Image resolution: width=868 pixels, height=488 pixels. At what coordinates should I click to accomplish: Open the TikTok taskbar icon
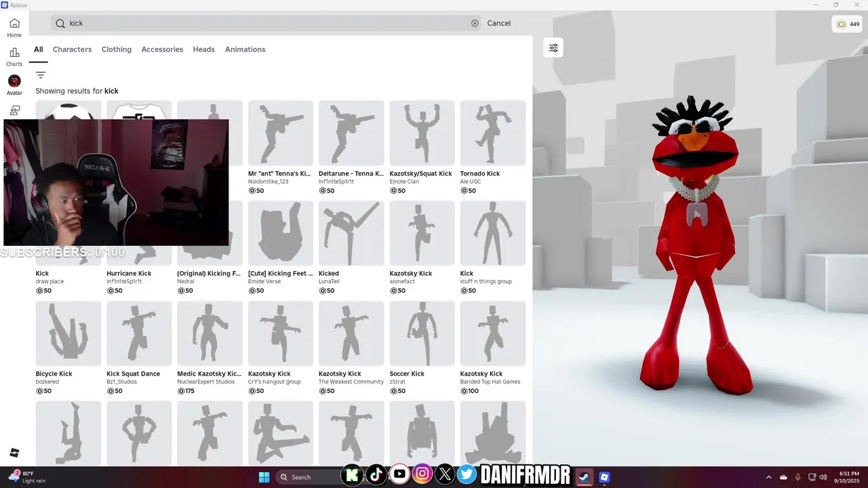pyautogui.click(x=376, y=475)
